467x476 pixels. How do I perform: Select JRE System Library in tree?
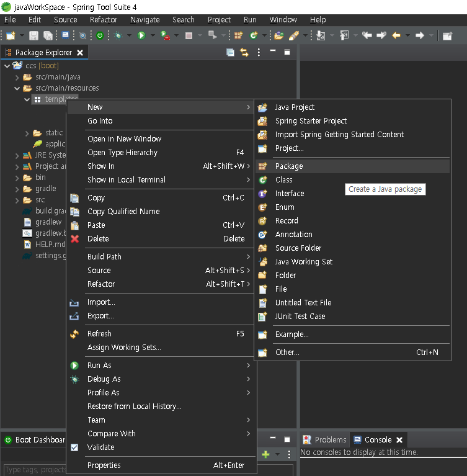click(45, 155)
